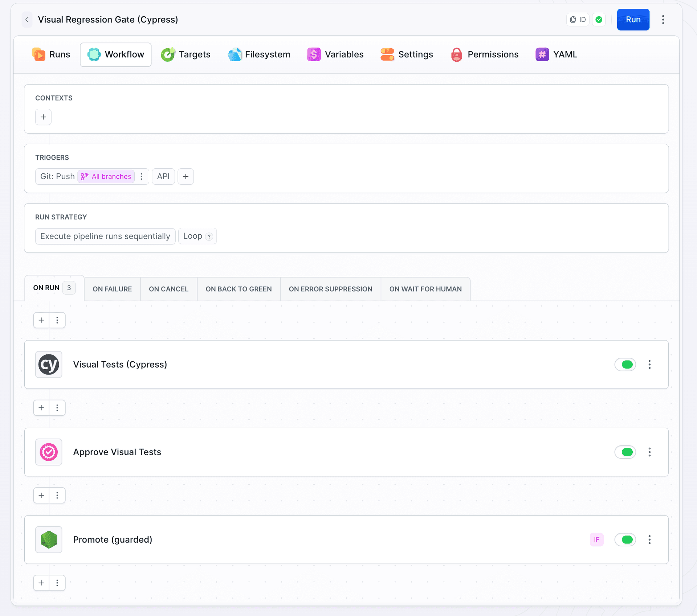Switch to ON BACK TO GREEN tab
The width and height of the screenshot is (697, 616).
pos(239,289)
